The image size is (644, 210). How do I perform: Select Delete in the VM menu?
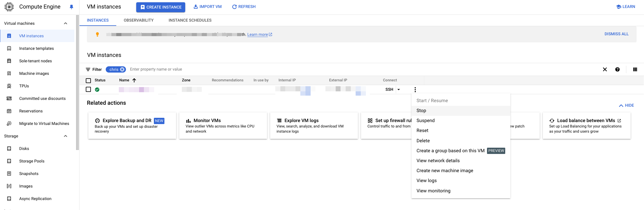461,141
